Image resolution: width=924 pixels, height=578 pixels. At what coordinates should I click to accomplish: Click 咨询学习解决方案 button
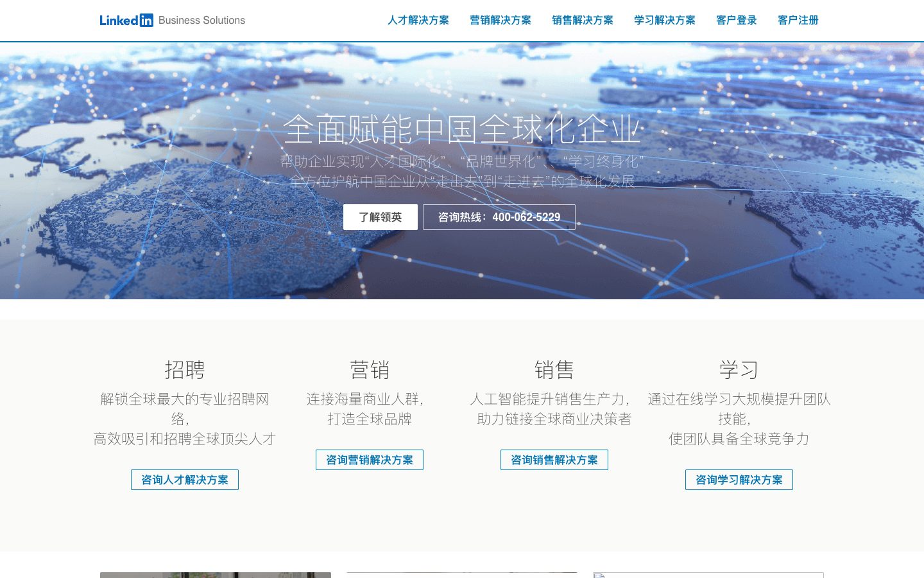739,480
